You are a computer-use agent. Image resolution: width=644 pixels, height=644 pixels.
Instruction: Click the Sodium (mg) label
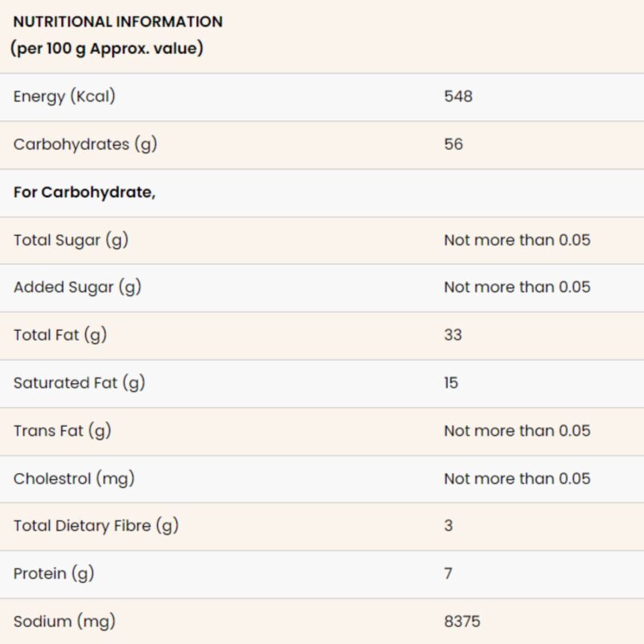click(64, 621)
